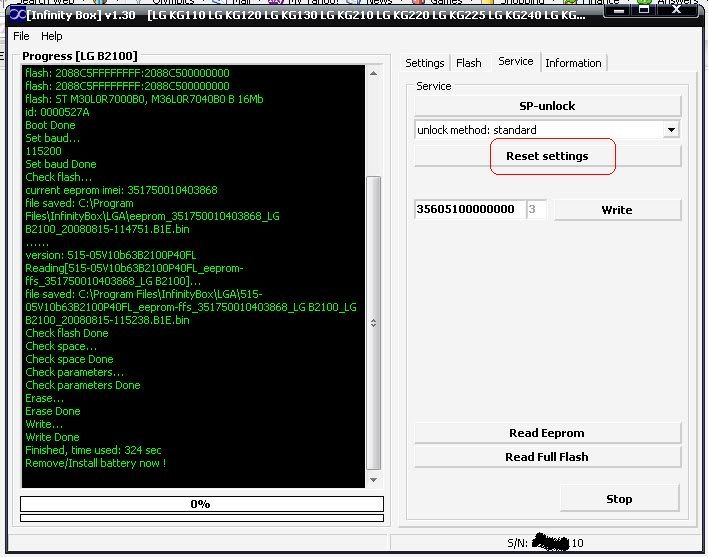Screen dimensions: 709x557
Task: Click the 'Finished, time used: 324 sec' line
Action: click(93, 450)
